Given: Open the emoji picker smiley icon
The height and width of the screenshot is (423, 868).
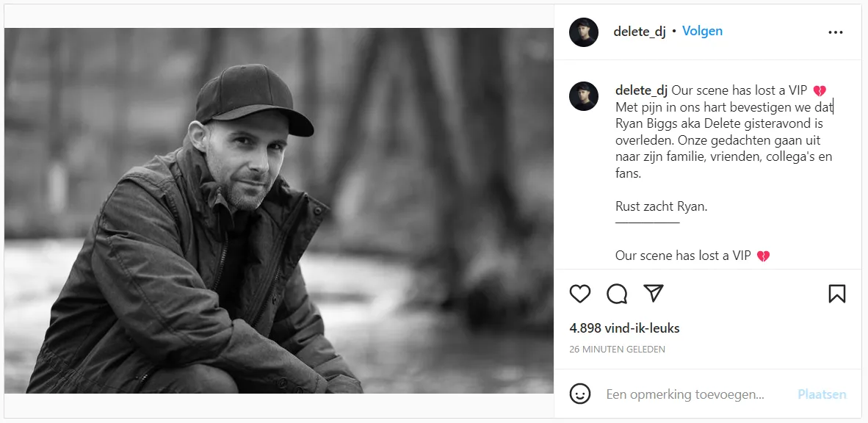Looking at the screenshot, I should [x=580, y=394].
